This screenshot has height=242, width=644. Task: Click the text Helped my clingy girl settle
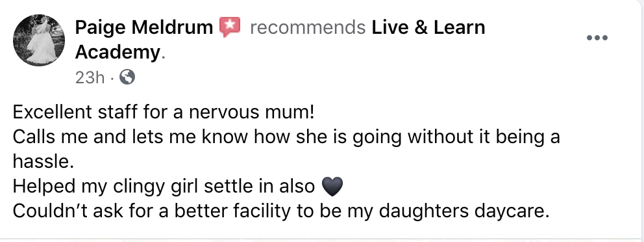click(130, 187)
